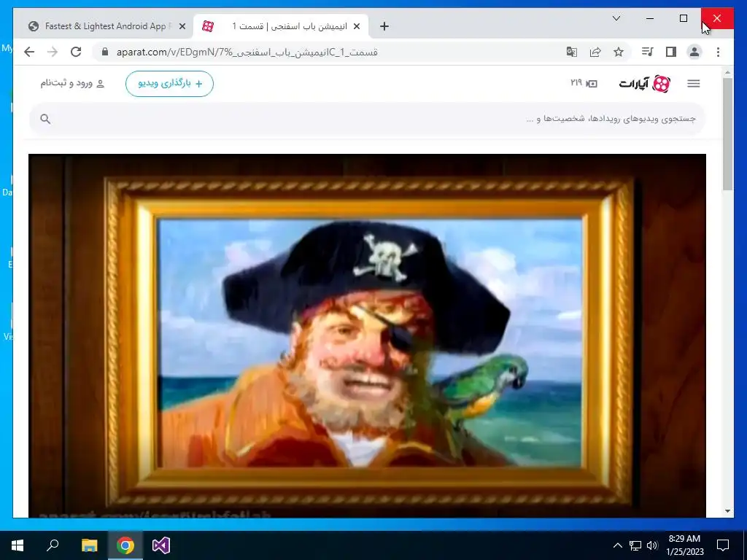This screenshot has height=560, width=747.
Task: Open network status tray icon
Action: [x=635, y=545]
